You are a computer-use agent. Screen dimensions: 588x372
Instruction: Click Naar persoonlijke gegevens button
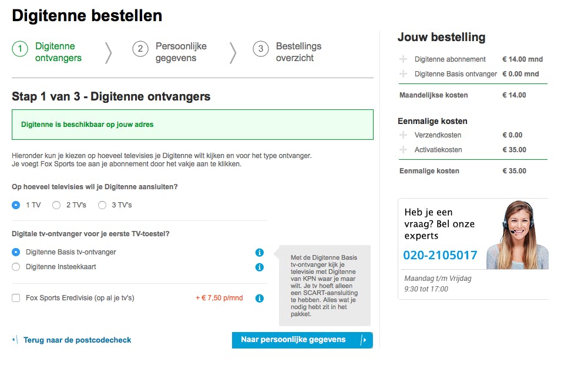302,340
